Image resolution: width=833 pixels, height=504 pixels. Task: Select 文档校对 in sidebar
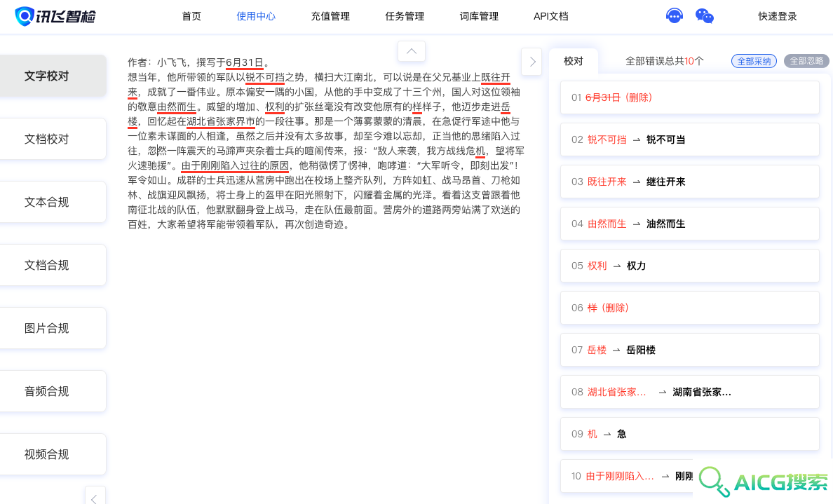(52, 139)
